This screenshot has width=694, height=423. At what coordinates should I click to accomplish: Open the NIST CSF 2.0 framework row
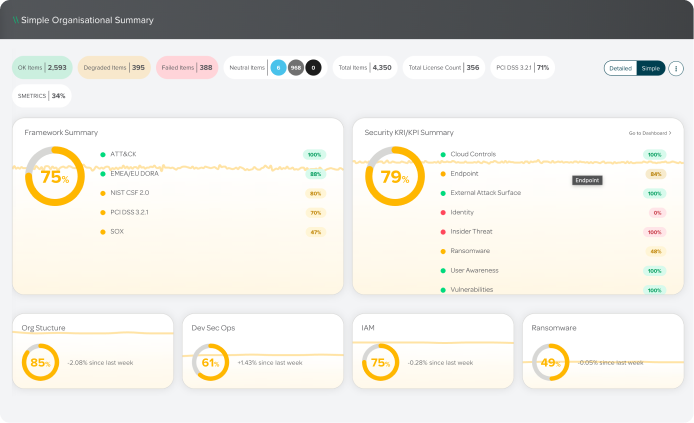point(213,193)
